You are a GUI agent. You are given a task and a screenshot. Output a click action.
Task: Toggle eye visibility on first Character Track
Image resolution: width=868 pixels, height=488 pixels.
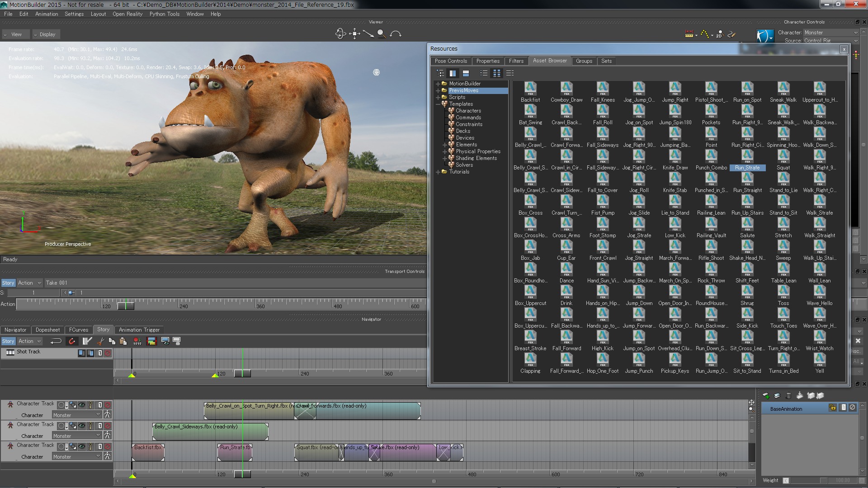pos(82,405)
